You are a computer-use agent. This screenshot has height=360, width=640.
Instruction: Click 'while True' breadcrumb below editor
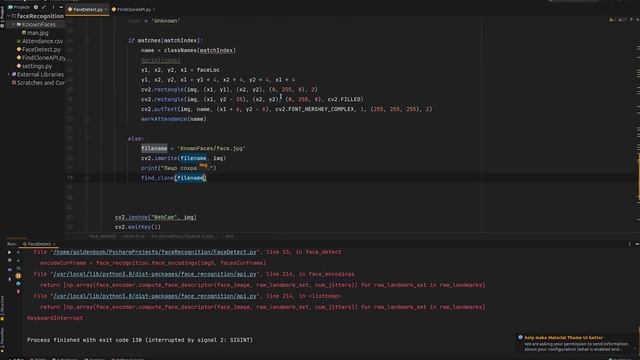point(134,236)
